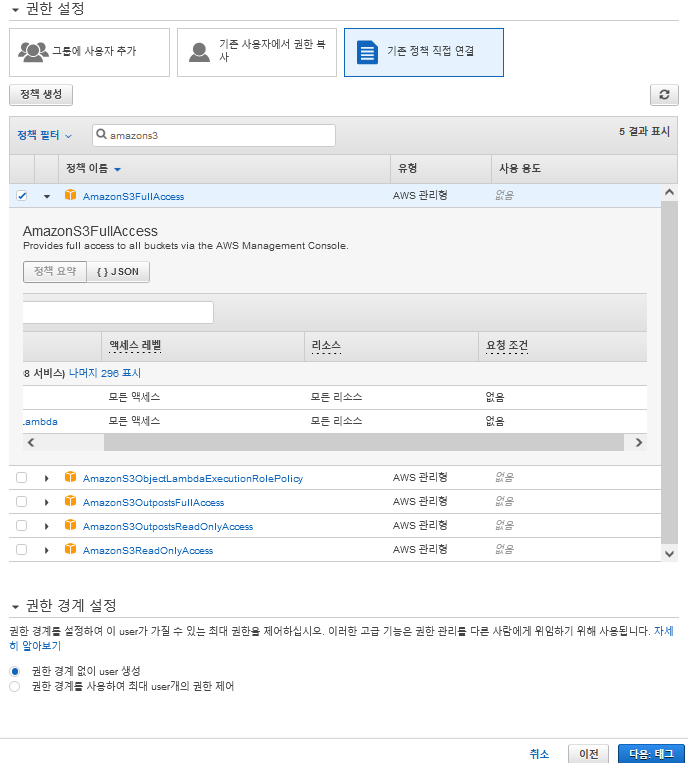Click the 5 결과 표시 text

click(644, 131)
